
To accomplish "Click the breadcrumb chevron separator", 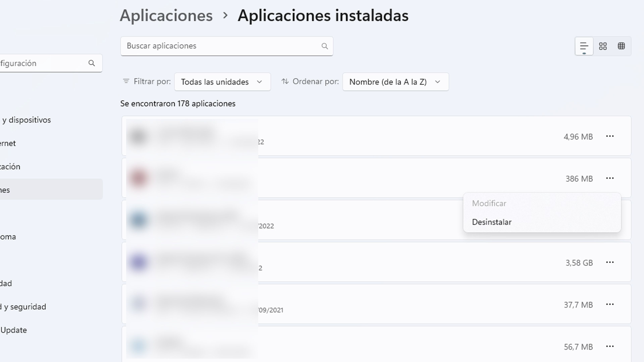I will (225, 15).
